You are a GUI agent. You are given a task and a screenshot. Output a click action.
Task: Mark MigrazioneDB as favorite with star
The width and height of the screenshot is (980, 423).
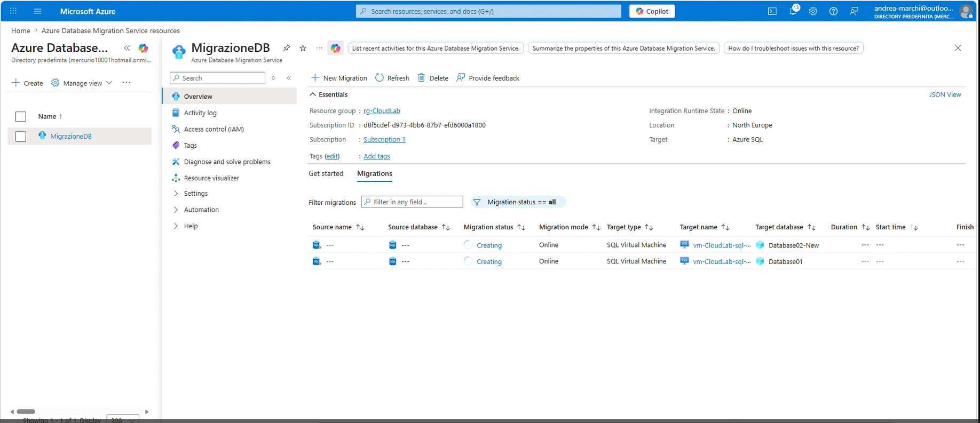(x=303, y=48)
